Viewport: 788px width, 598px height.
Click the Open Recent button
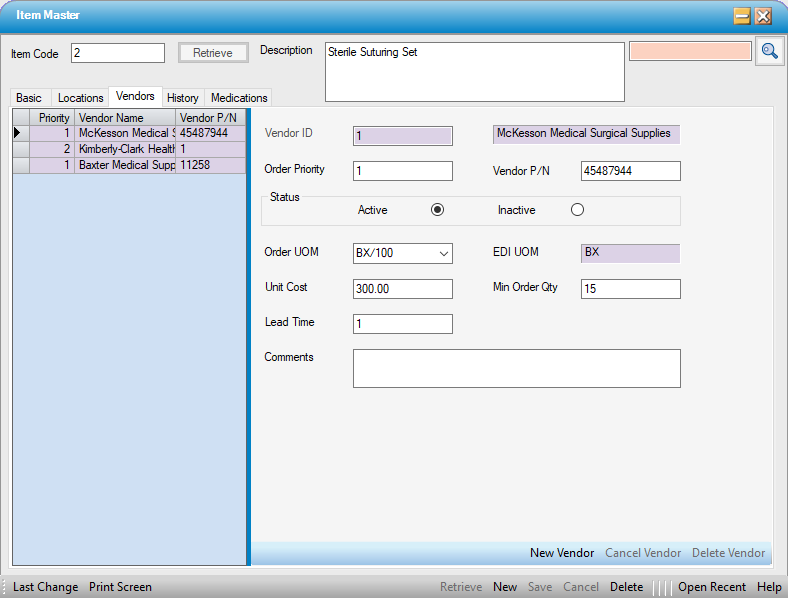pos(711,587)
